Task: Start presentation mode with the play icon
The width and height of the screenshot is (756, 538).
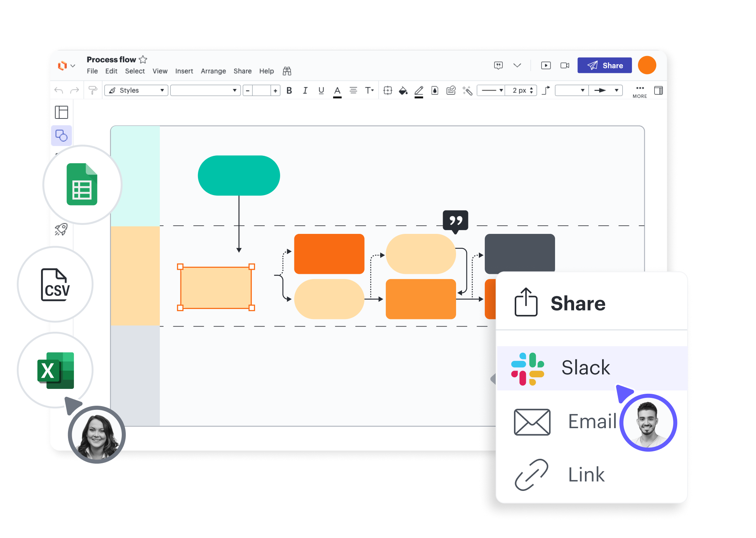Action: click(546, 65)
